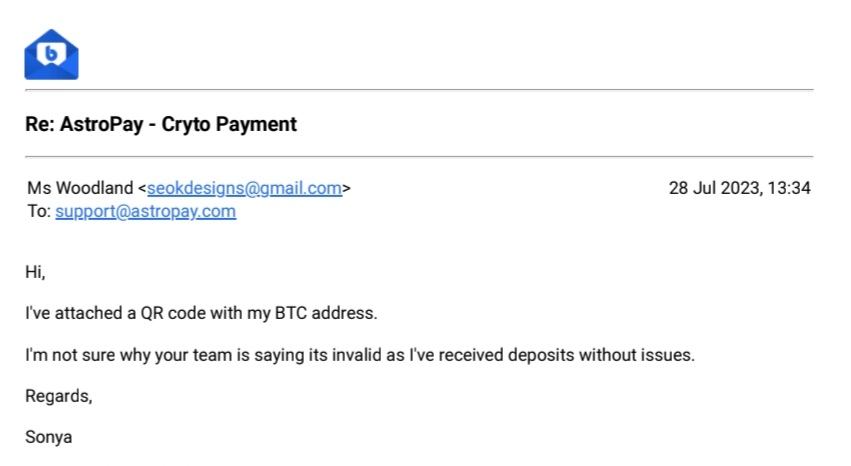Click the divider line below the subject
This screenshot has height=466, width=851.
(x=418, y=157)
